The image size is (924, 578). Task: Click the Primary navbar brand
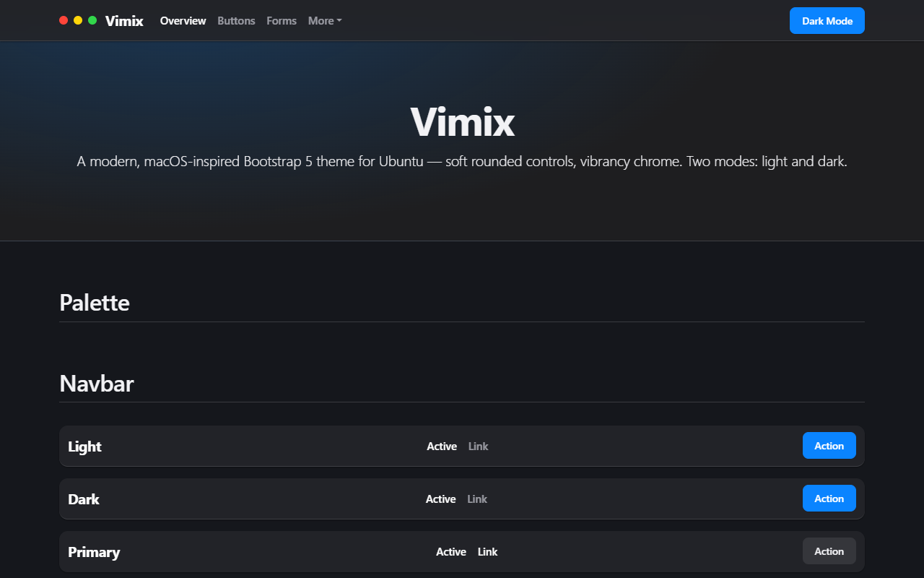tap(94, 552)
